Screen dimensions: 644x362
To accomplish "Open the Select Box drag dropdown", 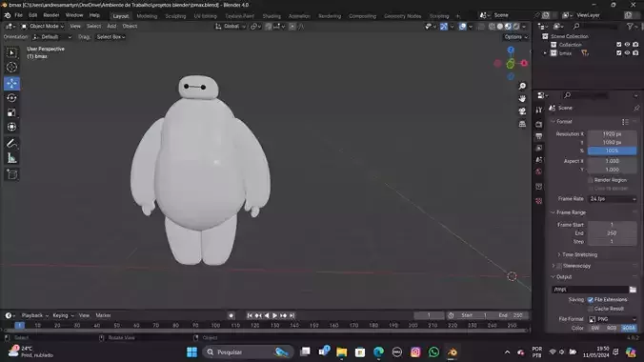I will (x=111, y=37).
